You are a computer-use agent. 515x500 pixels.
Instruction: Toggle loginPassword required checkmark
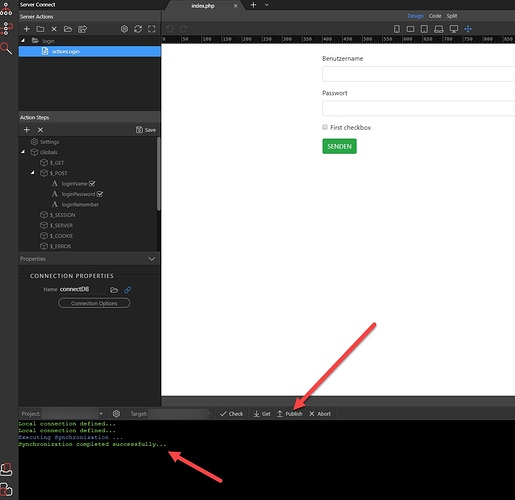pyautogui.click(x=100, y=194)
